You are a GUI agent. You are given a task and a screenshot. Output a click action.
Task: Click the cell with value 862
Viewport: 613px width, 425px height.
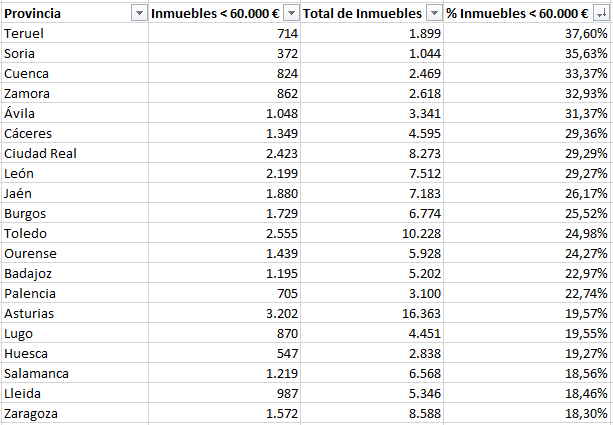pos(224,93)
